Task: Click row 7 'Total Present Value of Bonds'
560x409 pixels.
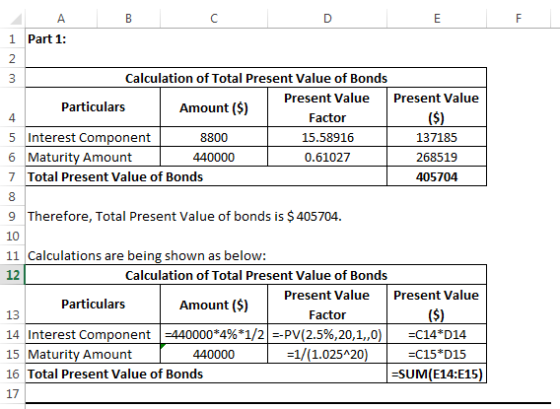Action: click(206, 176)
